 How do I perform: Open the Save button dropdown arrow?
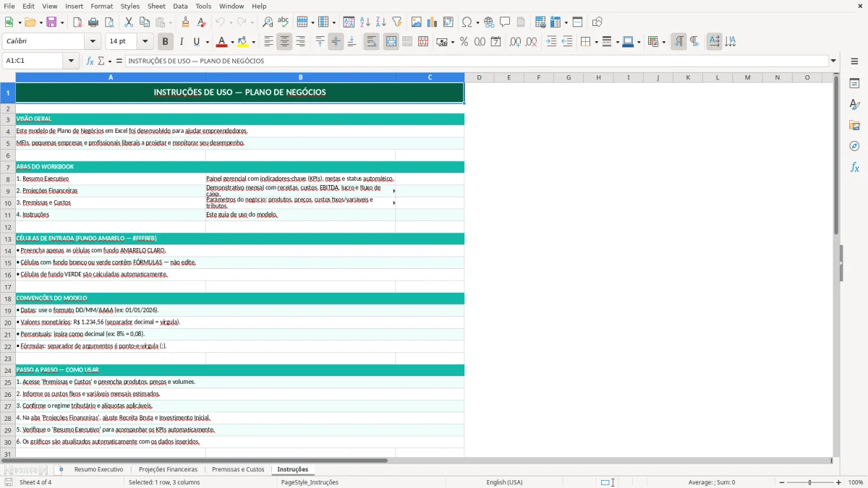[x=61, y=22]
